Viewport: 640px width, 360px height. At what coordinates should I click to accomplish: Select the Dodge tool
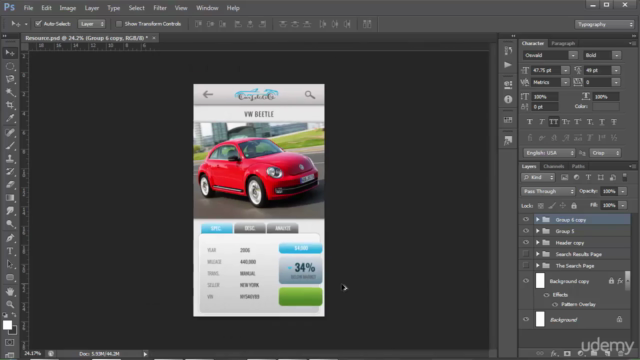pyautogui.click(x=10, y=224)
